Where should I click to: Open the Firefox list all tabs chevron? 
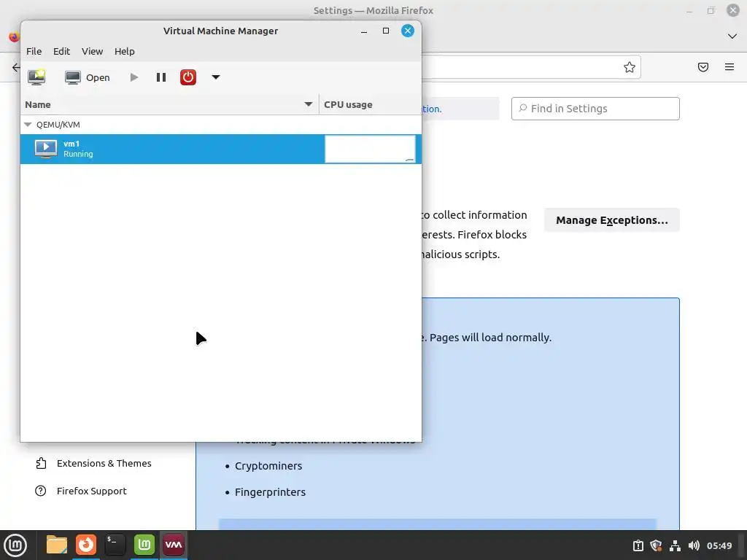[732, 36]
